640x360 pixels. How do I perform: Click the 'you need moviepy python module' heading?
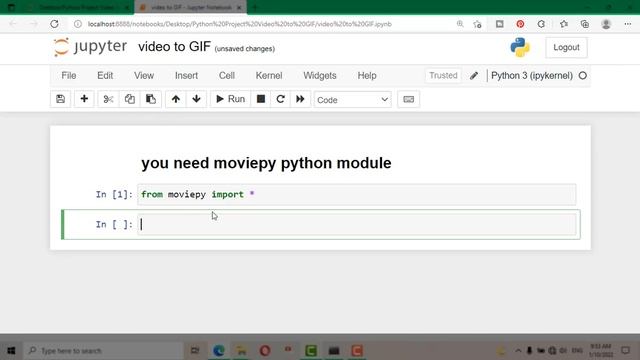click(x=266, y=163)
